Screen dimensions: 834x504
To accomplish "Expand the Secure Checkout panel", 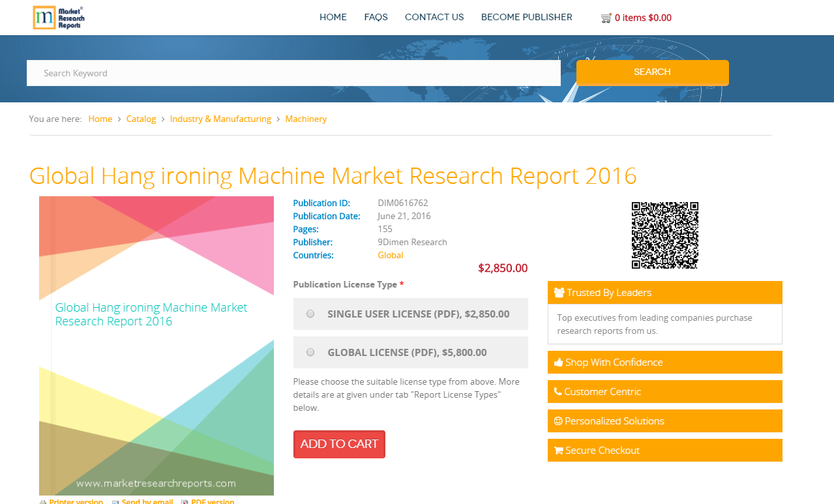I will click(x=665, y=451).
